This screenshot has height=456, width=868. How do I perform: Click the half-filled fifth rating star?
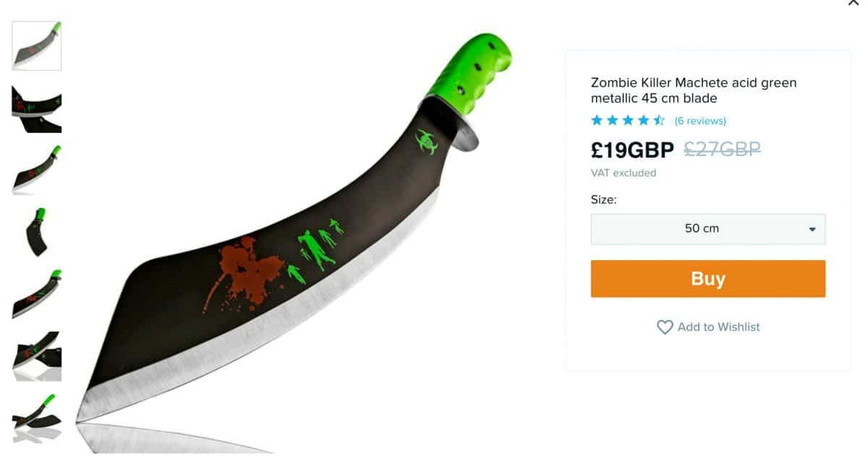point(659,120)
